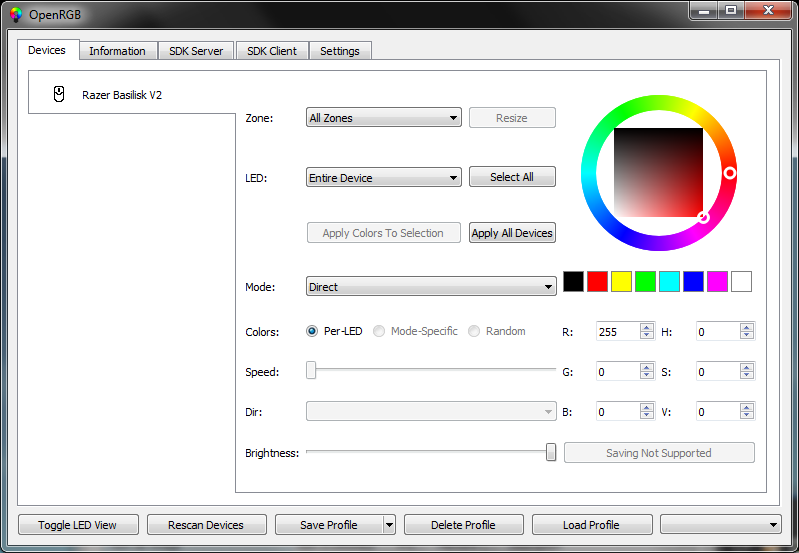Increase the V value with up arrow
This screenshot has height=553, width=799.
click(x=747, y=407)
